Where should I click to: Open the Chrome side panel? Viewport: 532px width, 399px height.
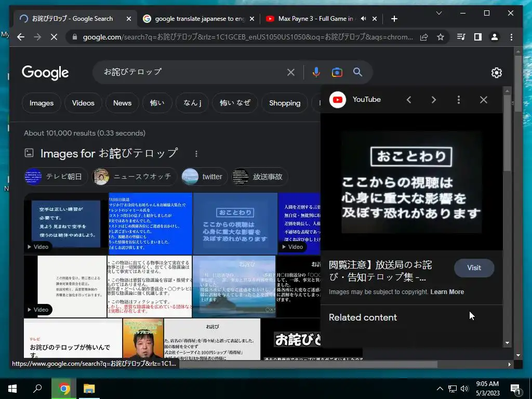tap(478, 37)
